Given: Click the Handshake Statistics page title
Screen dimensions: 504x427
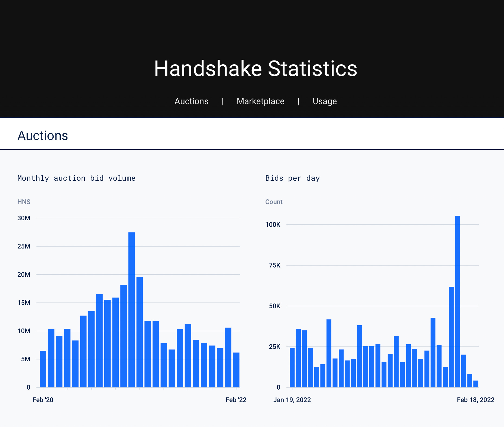Looking at the screenshot, I should (x=256, y=68).
